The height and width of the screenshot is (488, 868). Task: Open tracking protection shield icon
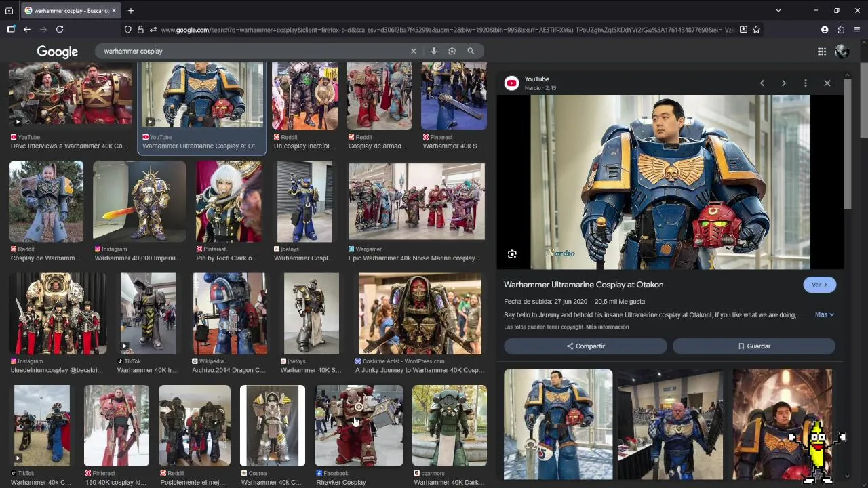pyautogui.click(x=127, y=29)
